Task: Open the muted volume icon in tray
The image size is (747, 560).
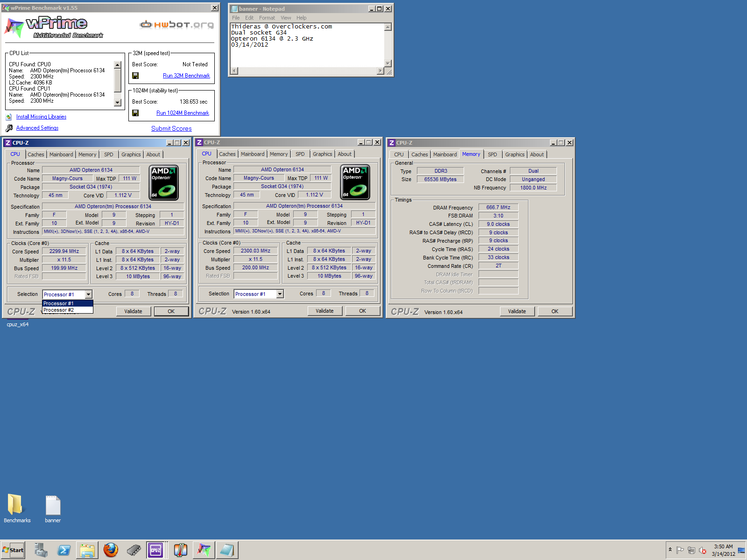Action: [x=703, y=550]
